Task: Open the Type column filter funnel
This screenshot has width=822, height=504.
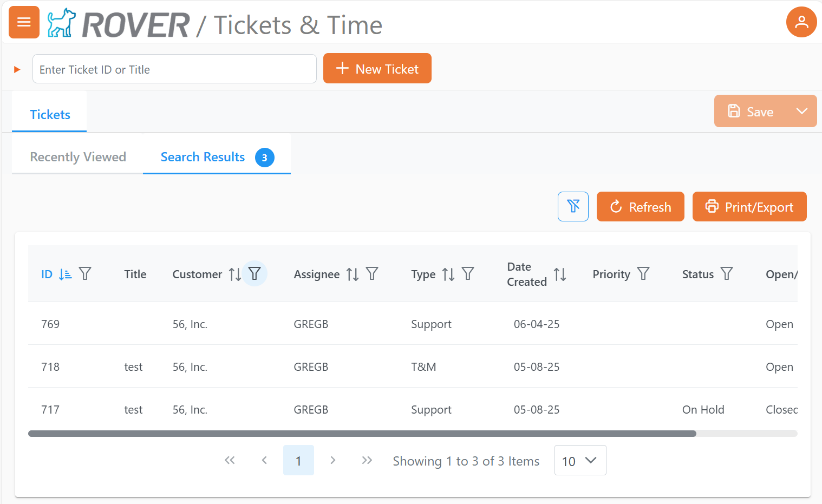Action: point(468,274)
